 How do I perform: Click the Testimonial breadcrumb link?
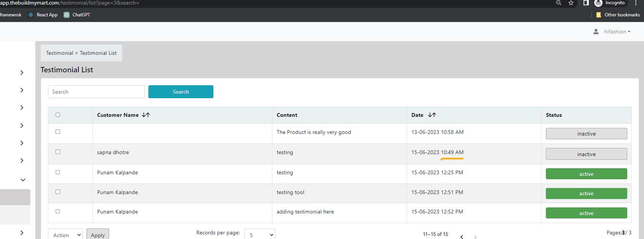pyautogui.click(x=59, y=53)
